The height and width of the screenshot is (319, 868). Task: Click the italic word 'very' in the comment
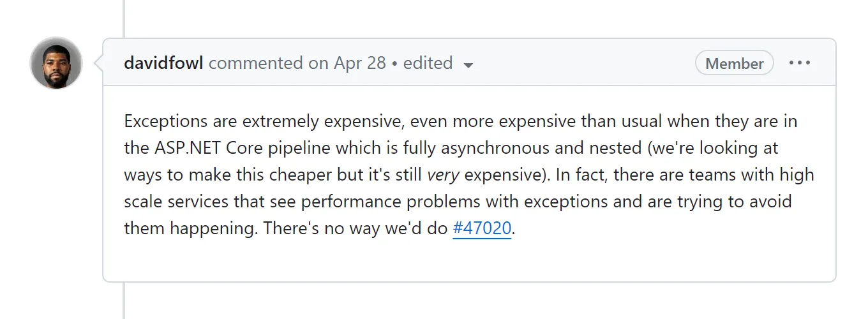click(x=443, y=175)
